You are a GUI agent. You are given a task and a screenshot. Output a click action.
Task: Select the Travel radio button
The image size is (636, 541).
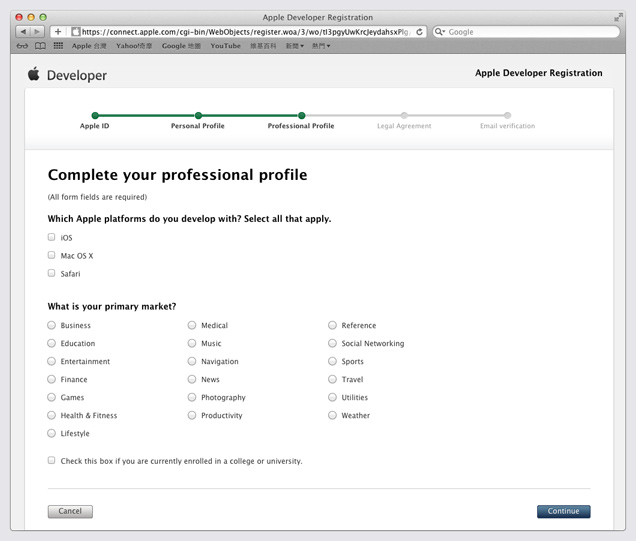click(x=333, y=379)
